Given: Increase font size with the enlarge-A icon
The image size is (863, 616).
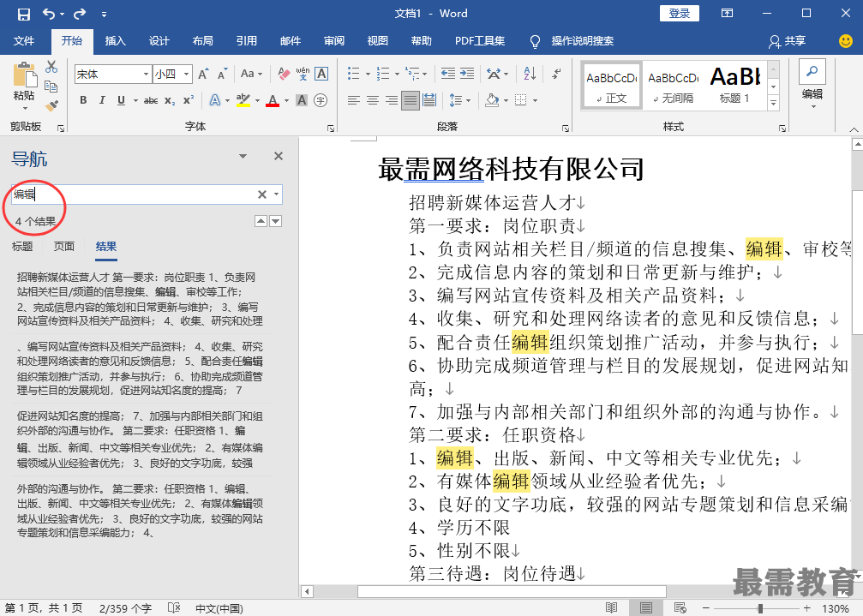Looking at the screenshot, I should pos(203,74).
